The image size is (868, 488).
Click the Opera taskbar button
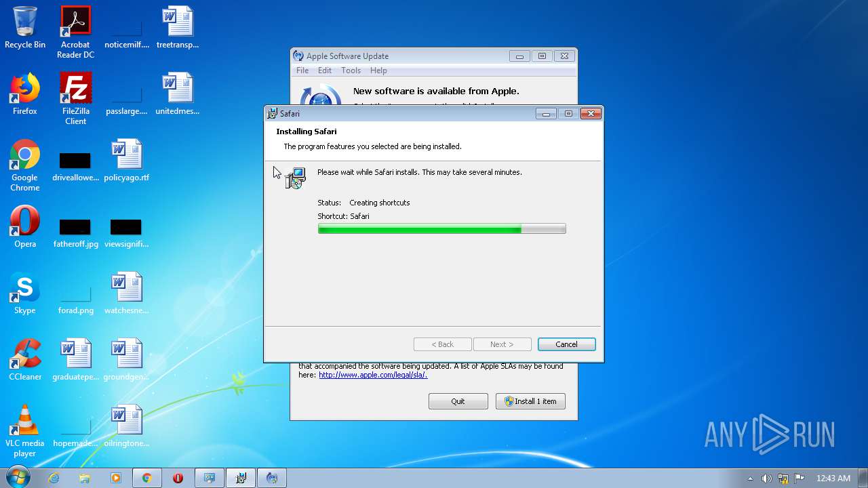pos(178,478)
